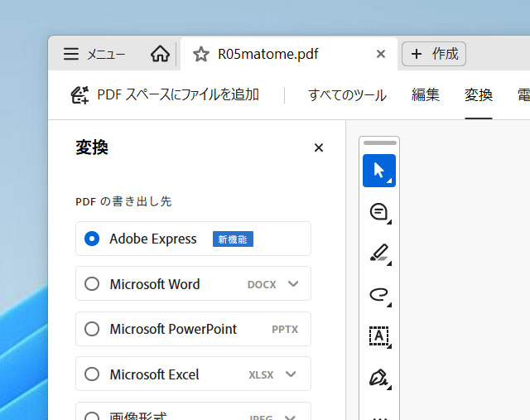This screenshot has height=420, width=530.
Task: Close the R05matome.pdf tab
Action: click(381, 54)
